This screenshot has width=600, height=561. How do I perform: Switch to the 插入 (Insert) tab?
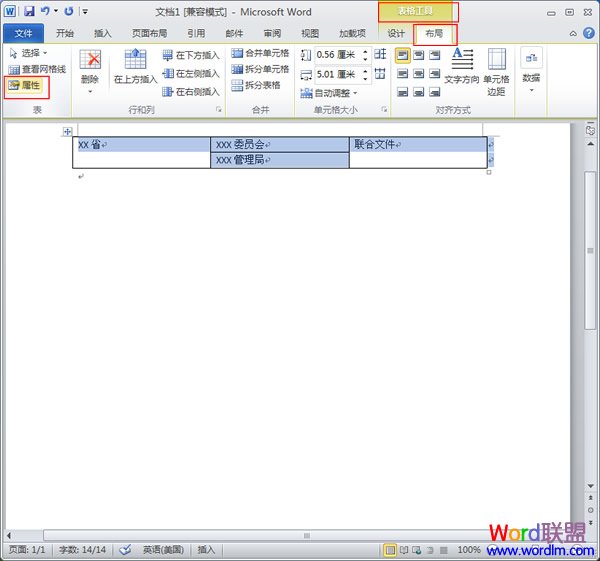pyautogui.click(x=103, y=34)
